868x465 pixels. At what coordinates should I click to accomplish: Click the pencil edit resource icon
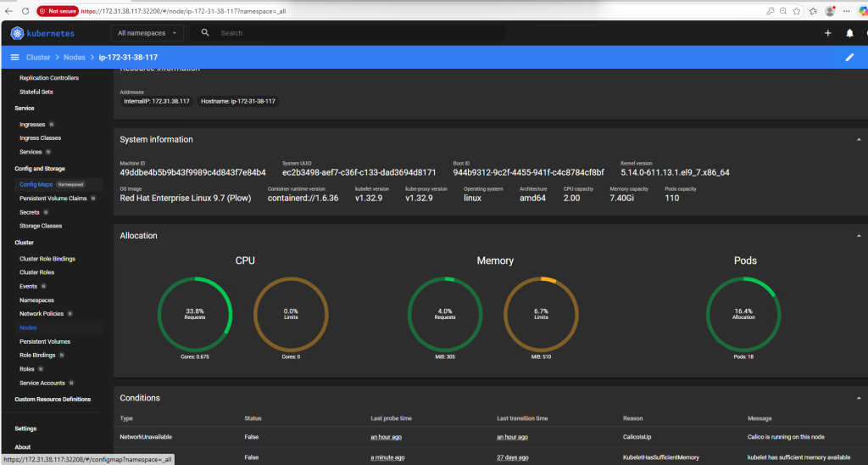coord(849,57)
